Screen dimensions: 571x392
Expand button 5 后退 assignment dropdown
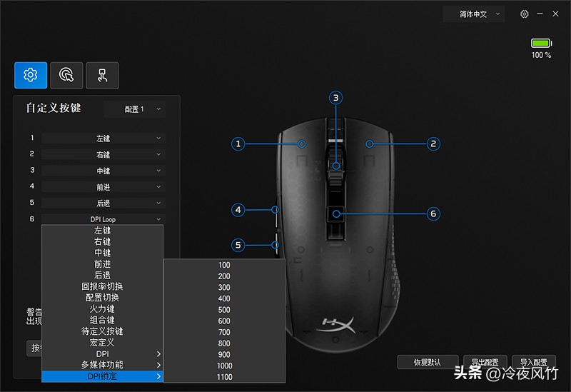click(103, 203)
